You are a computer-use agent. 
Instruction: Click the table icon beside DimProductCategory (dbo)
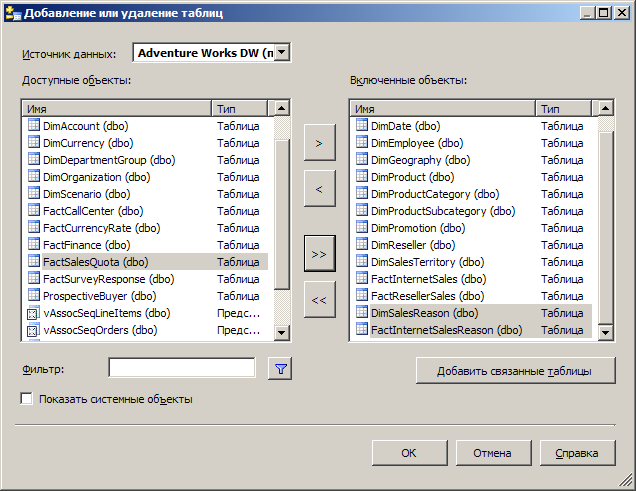(x=361, y=193)
